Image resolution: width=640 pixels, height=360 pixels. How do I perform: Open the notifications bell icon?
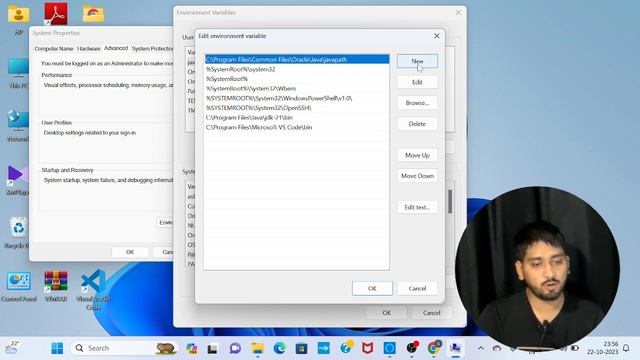click(x=626, y=348)
